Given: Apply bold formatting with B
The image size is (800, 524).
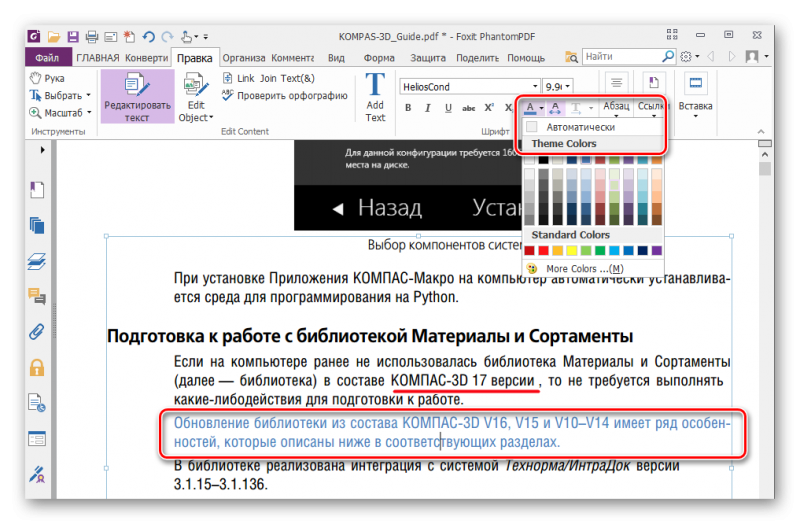Looking at the screenshot, I should 408,108.
